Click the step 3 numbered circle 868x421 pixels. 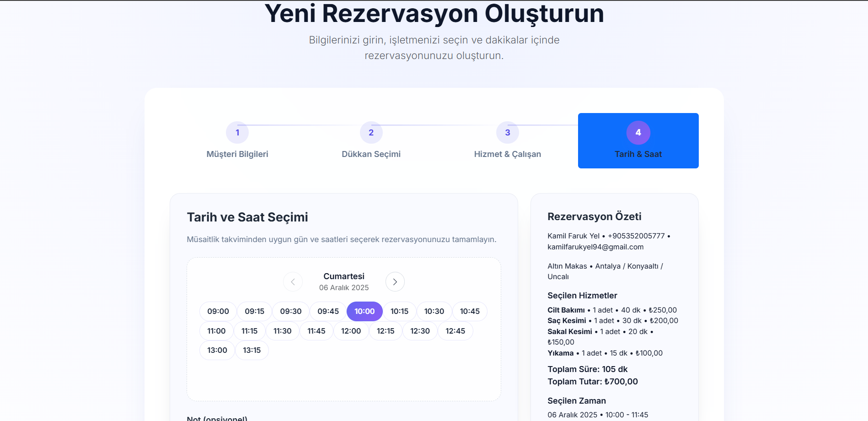[x=507, y=132]
